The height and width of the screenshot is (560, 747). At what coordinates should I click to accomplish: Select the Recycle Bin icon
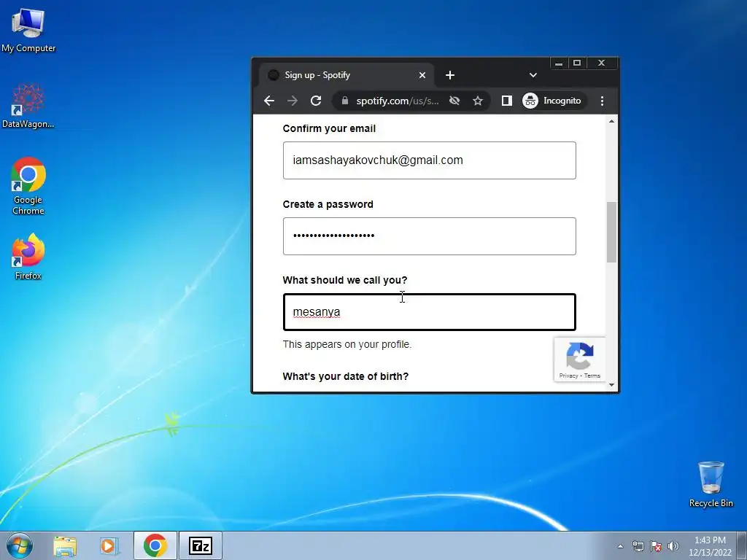(x=711, y=485)
